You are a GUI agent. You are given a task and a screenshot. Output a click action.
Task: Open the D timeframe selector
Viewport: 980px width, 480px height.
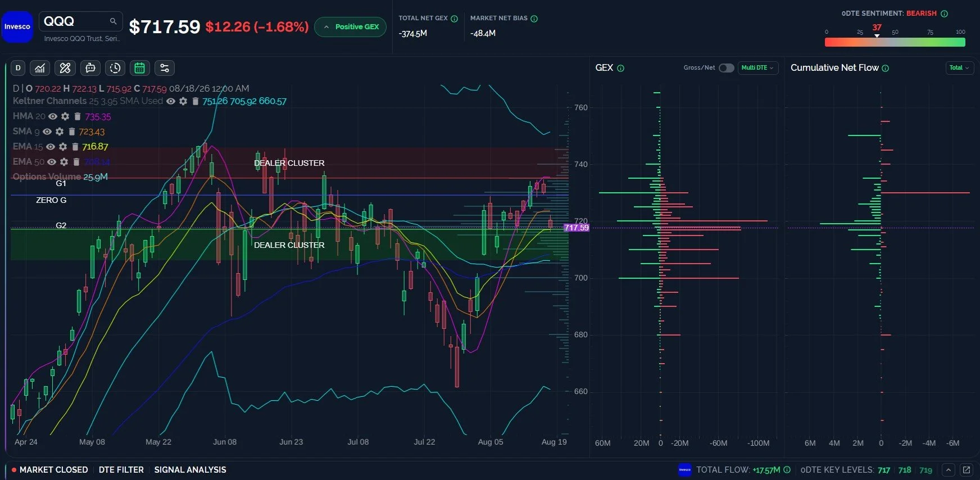pos(18,68)
